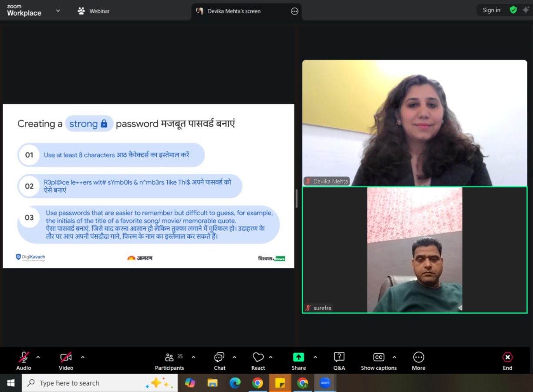Screen dimensions: 533x392
Task: Expand the audio options arrow
Action: pos(38,357)
